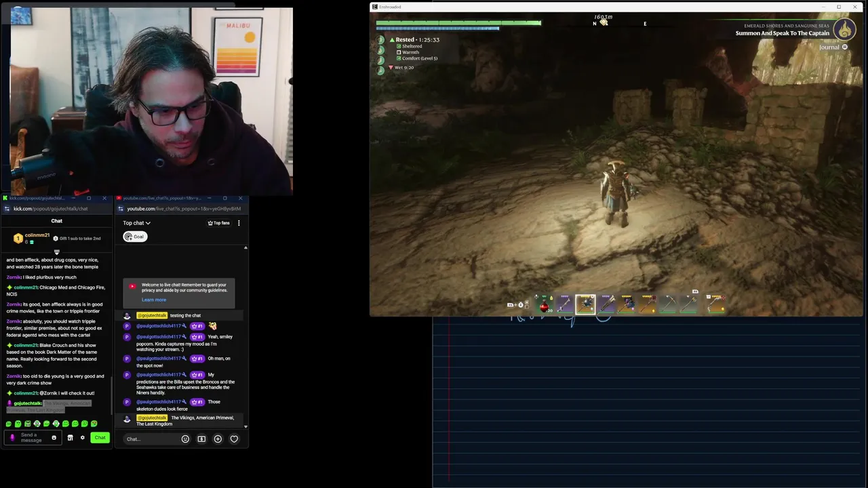Click the plus icon in YouTube chat bar
868x488 pixels.
[x=218, y=439]
